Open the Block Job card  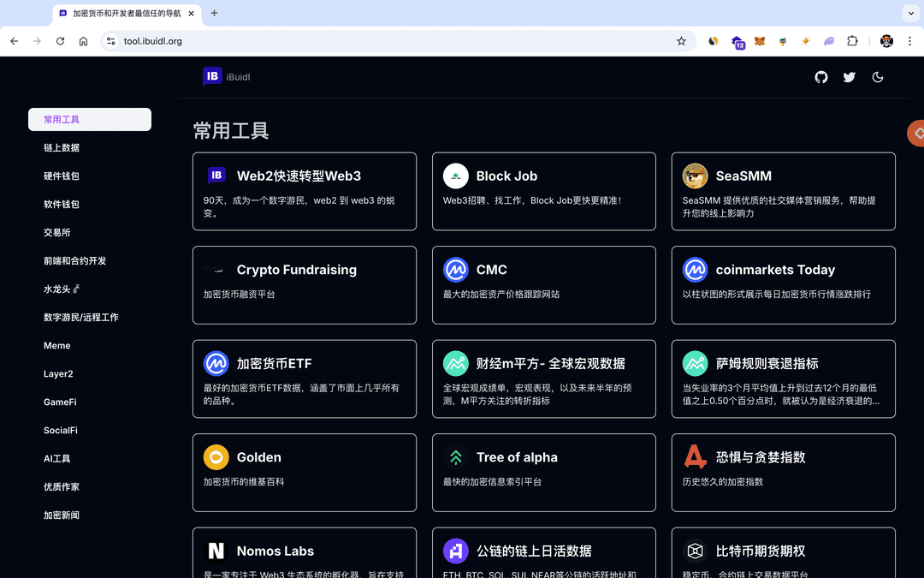544,191
